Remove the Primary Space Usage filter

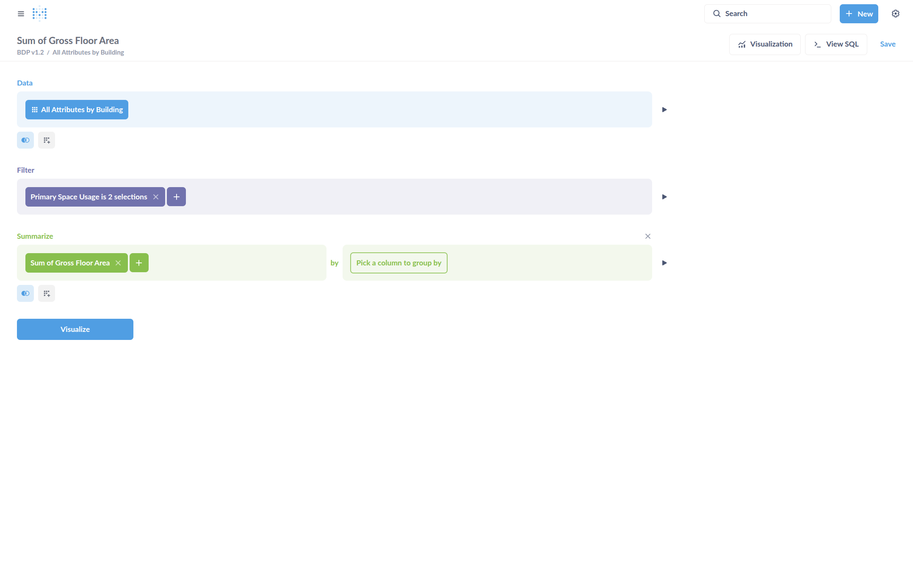point(156,197)
